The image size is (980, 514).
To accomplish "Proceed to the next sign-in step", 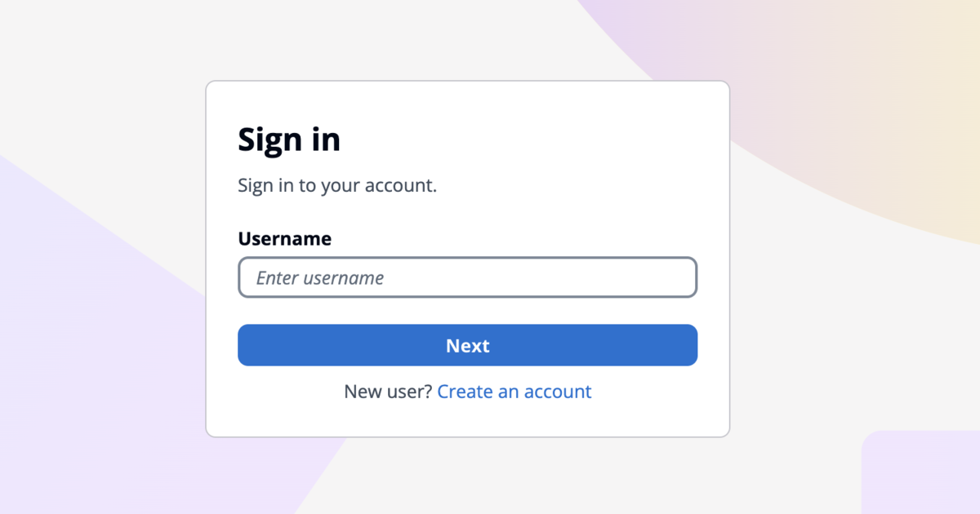I will [467, 345].
